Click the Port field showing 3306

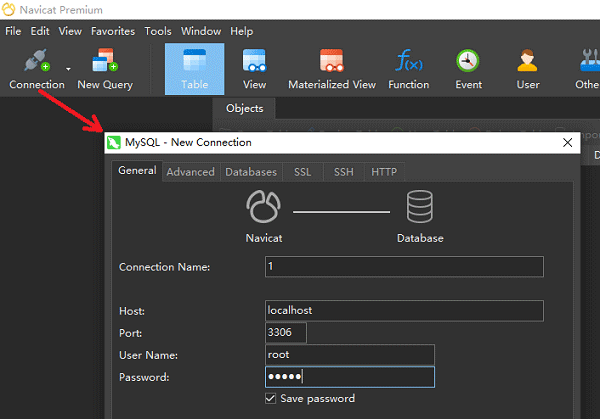285,333
